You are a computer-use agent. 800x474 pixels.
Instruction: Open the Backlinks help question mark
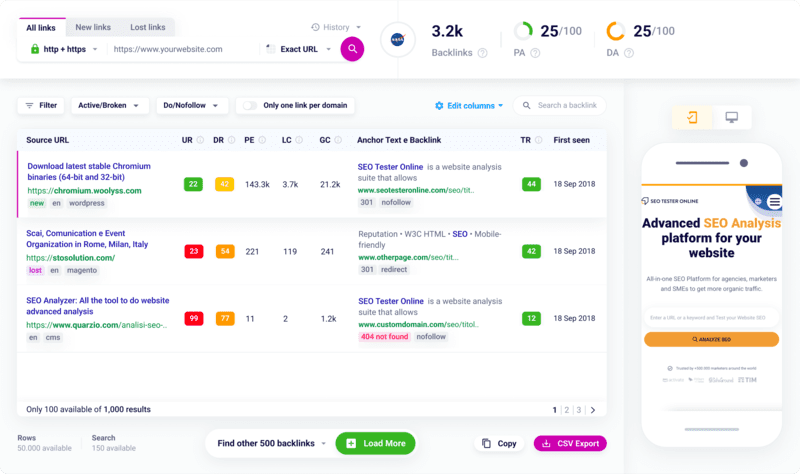pos(482,53)
